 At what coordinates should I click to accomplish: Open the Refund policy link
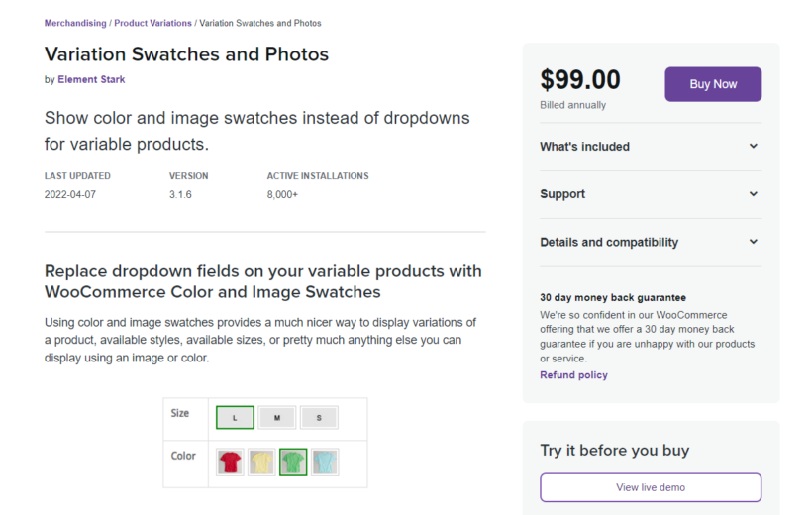click(x=573, y=375)
